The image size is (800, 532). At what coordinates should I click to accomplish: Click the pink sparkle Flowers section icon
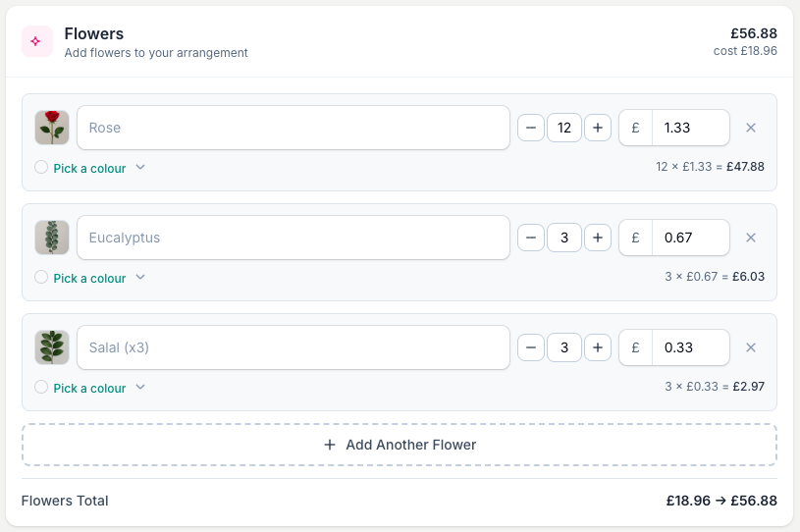click(x=36, y=41)
